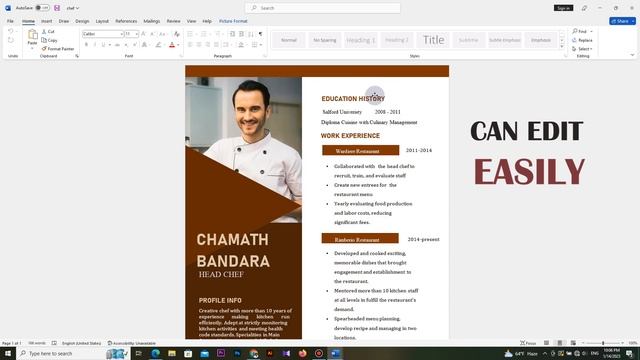Switch to Web Layout view icon
Image resolution: width=640 pixels, height=360 pixels.
tap(573, 343)
